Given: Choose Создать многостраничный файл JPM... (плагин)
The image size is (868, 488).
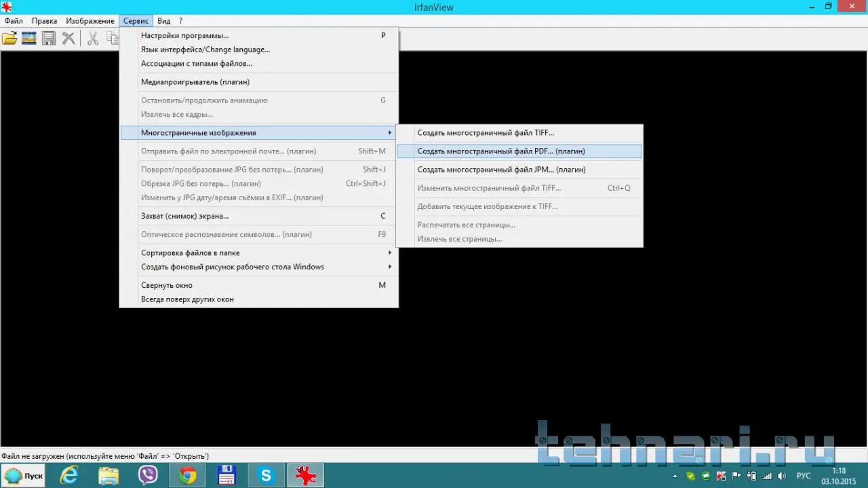Looking at the screenshot, I should [x=519, y=170].
